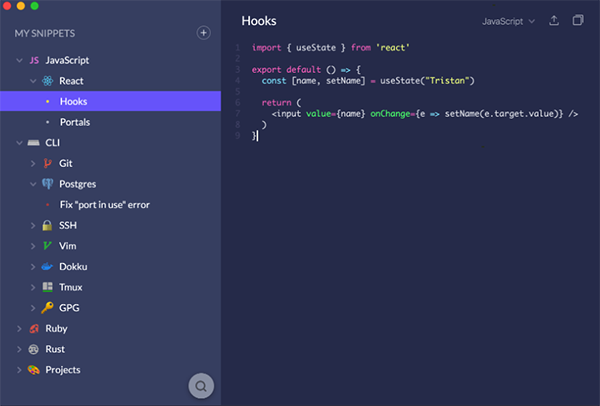Click the export default code line
The width and height of the screenshot is (600, 406).
tap(306, 70)
